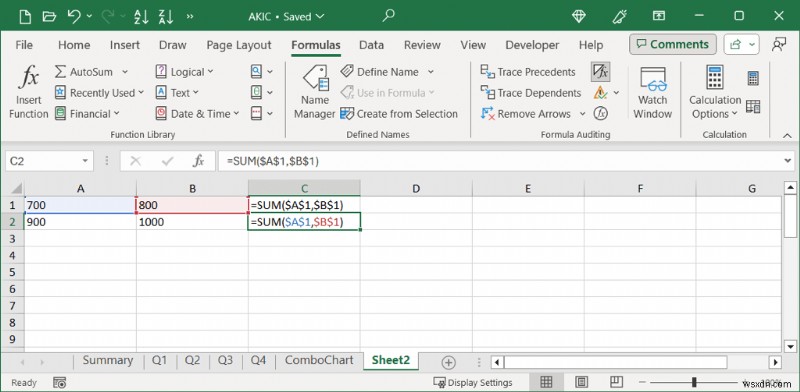The width and height of the screenshot is (800, 392).
Task: Sort descending Z to A
Action: pos(166,16)
